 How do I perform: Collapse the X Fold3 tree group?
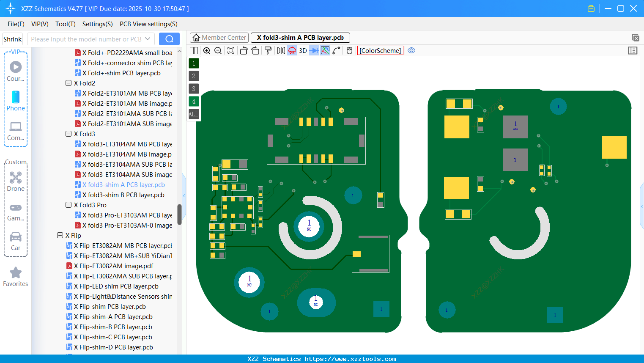pyautogui.click(x=68, y=134)
